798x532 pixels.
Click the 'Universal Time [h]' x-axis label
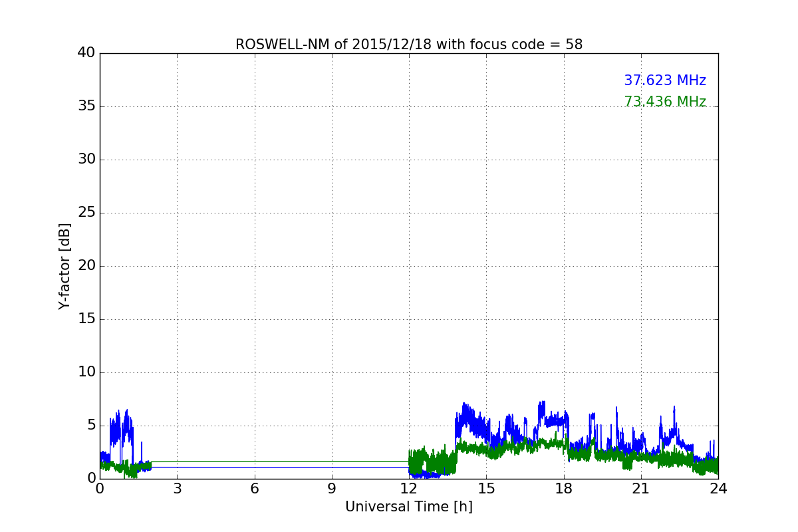click(x=409, y=507)
